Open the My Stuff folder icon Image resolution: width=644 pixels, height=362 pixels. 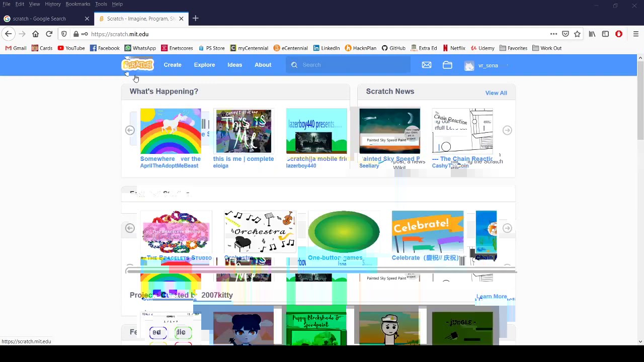[447, 65]
